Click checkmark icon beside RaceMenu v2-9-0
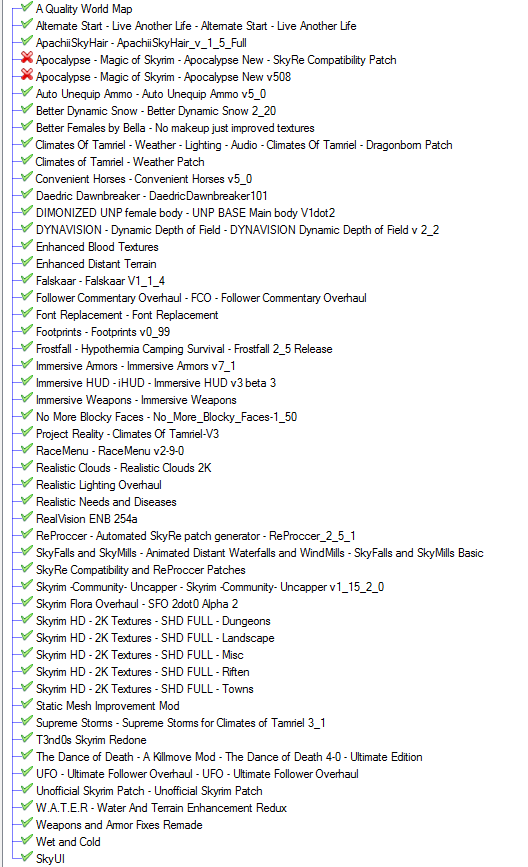 [x=27, y=450]
